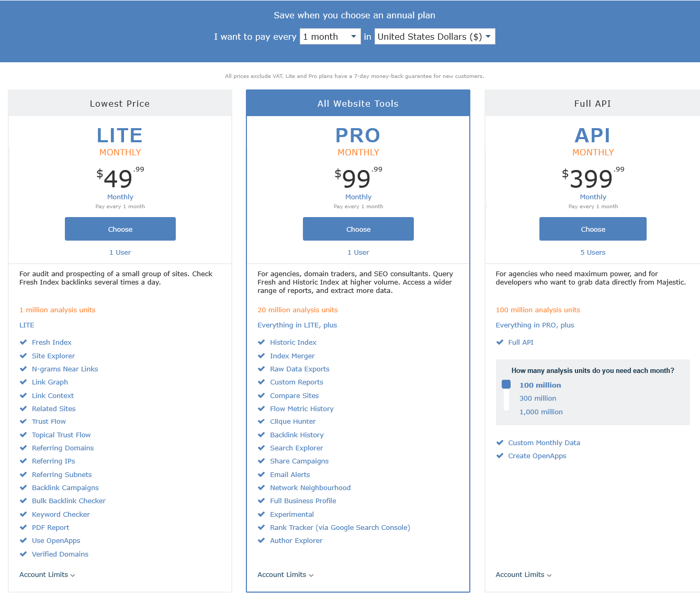
Task: Click Custom Monthly Data link
Action: pos(544,443)
